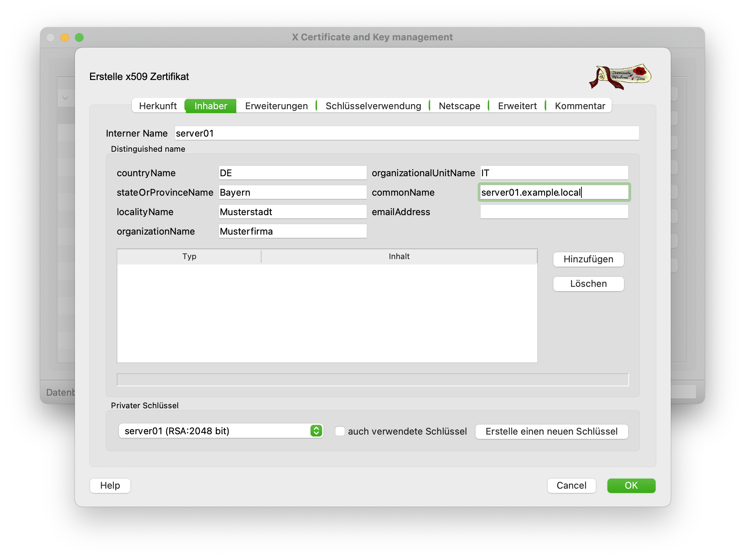The height and width of the screenshot is (560, 745).
Task: Open the Schlüsselverwendung tab
Action: (x=373, y=106)
